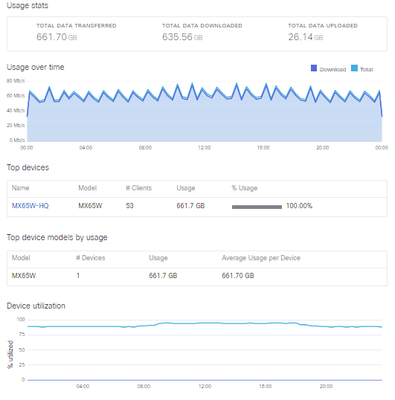Click the % utilized axis label

tap(10, 354)
